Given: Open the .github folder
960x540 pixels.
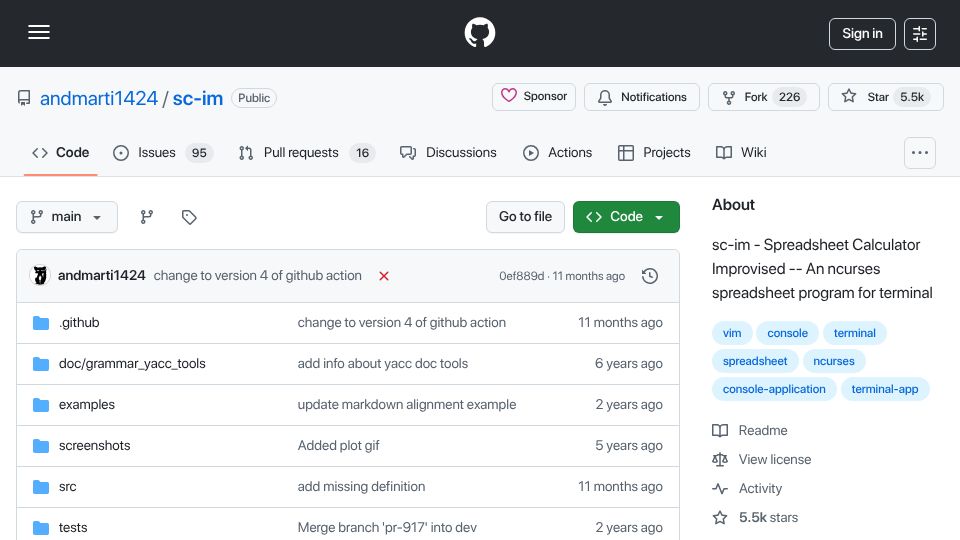Looking at the screenshot, I should [x=79, y=323].
